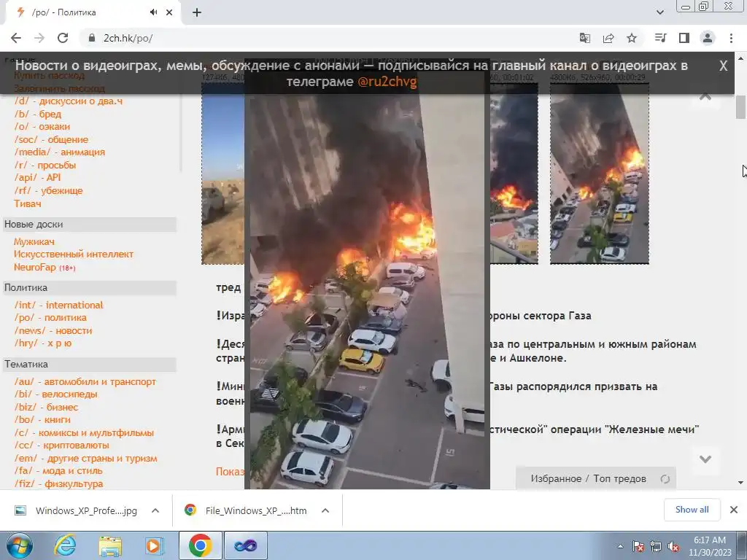The width and height of the screenshot is (747, 560).
Task: Open /news/ - новости board
Action: point(53,330)
